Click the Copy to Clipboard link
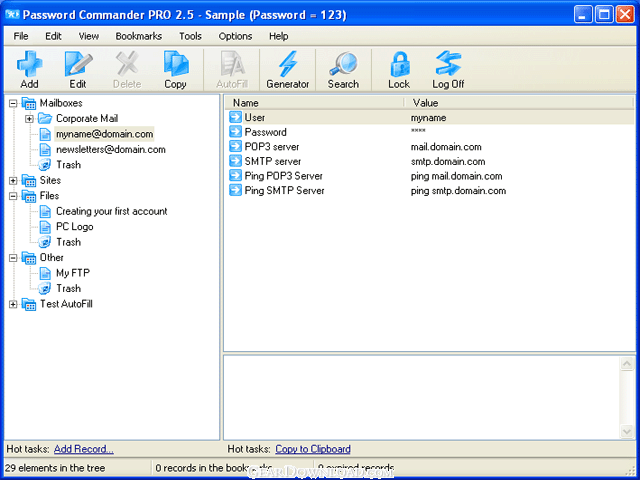Screen dimensions: 640x480 point(313,449)
